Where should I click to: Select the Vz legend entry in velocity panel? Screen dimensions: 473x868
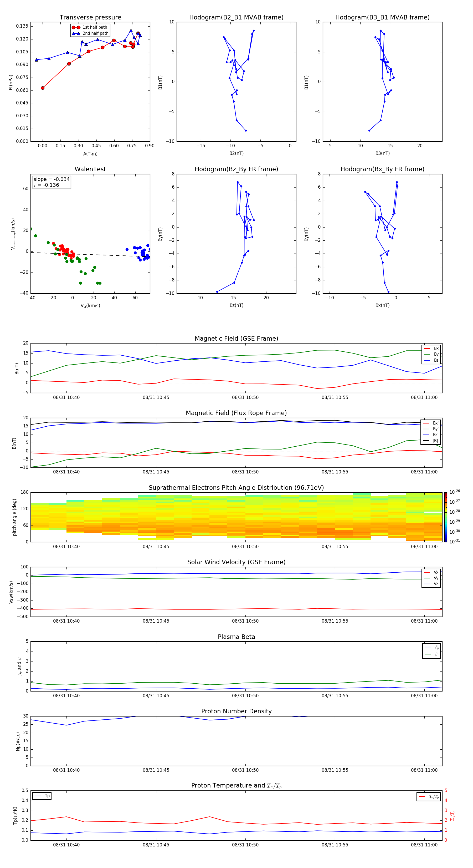click(x=431, y=584)
